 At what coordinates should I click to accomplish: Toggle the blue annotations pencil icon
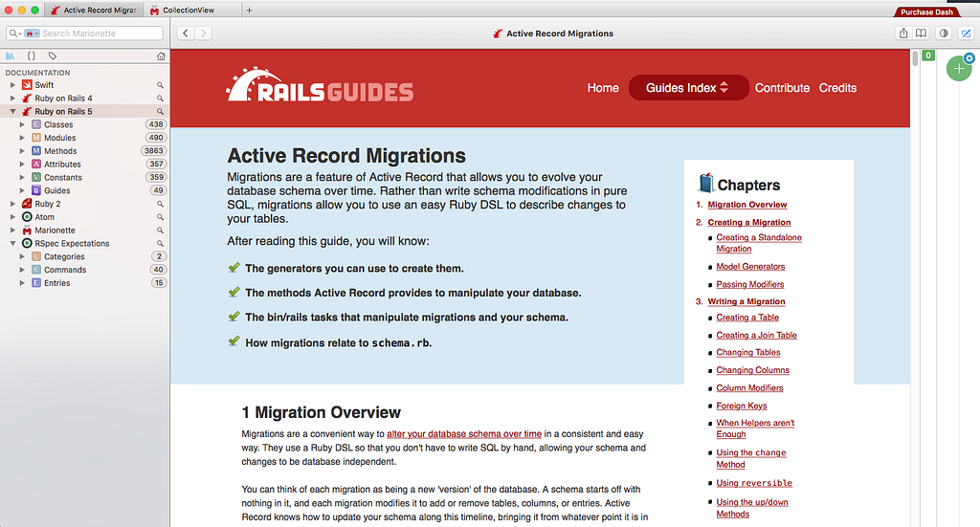(x=967, y=33)
